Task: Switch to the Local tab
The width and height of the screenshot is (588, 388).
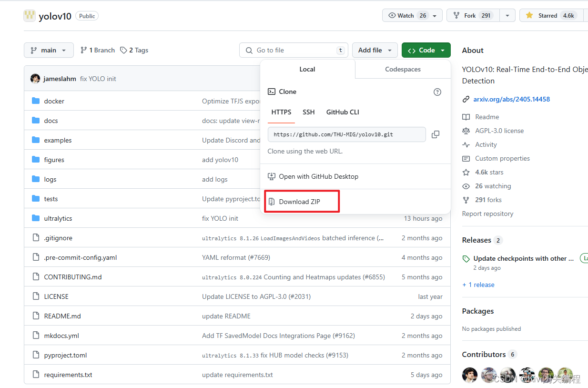Action: point(307,69)
